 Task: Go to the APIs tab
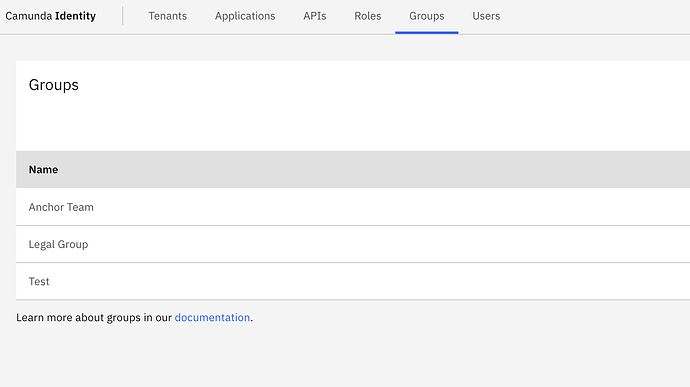click(x=315, y=16)
